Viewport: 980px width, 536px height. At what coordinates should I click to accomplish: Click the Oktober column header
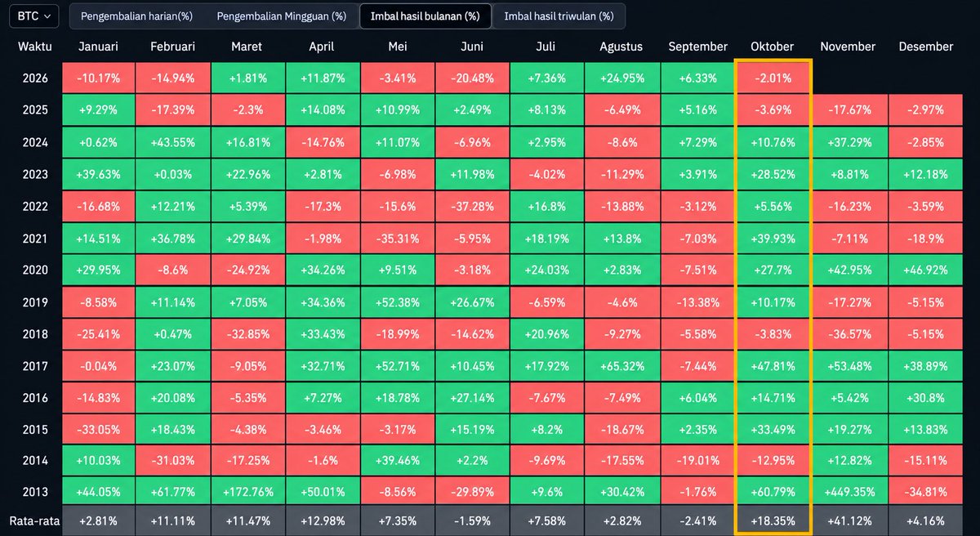click(772, 47)
